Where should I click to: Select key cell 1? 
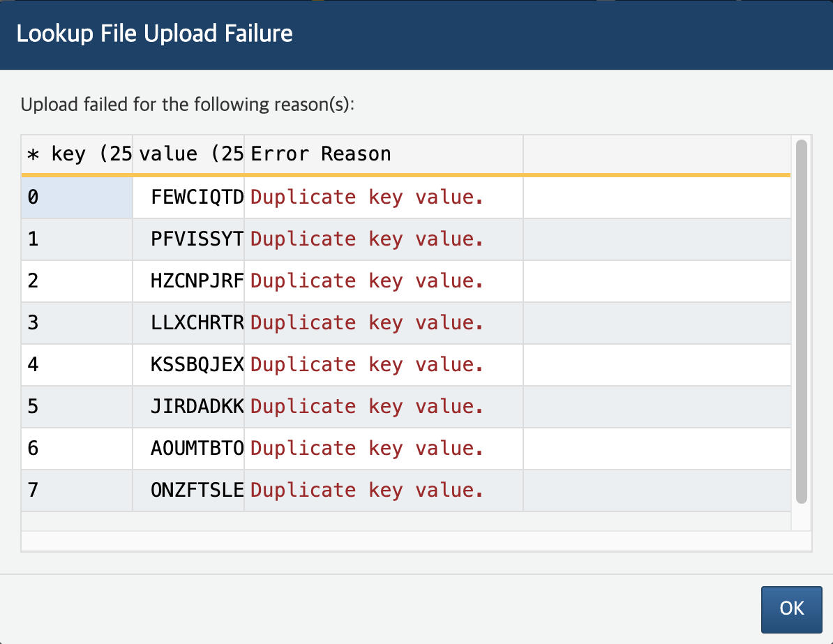(x=77, y=239)
